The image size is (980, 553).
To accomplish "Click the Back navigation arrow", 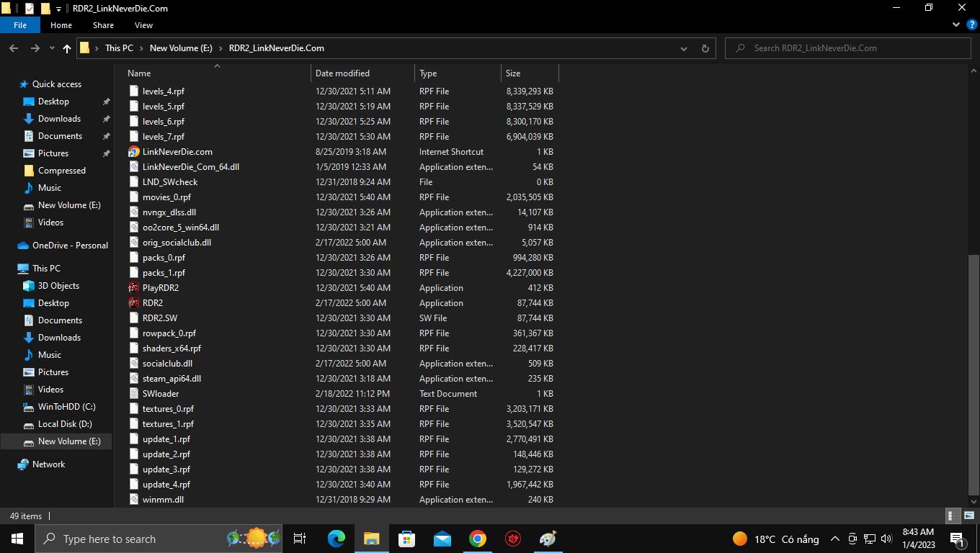I will (14, 48).
